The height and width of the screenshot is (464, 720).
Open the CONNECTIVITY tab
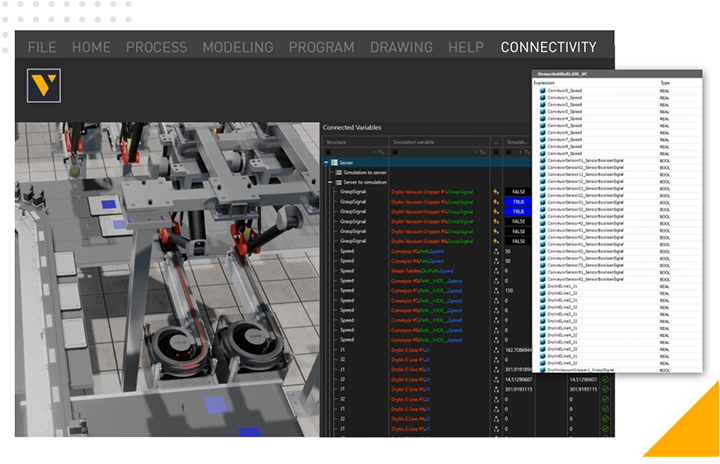coord(548,47)
